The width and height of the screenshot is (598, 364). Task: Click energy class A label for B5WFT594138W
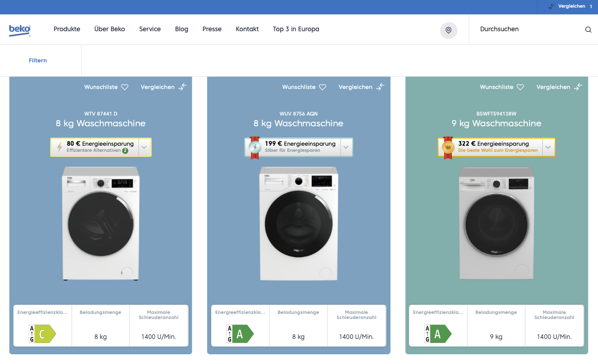[438, 334]
